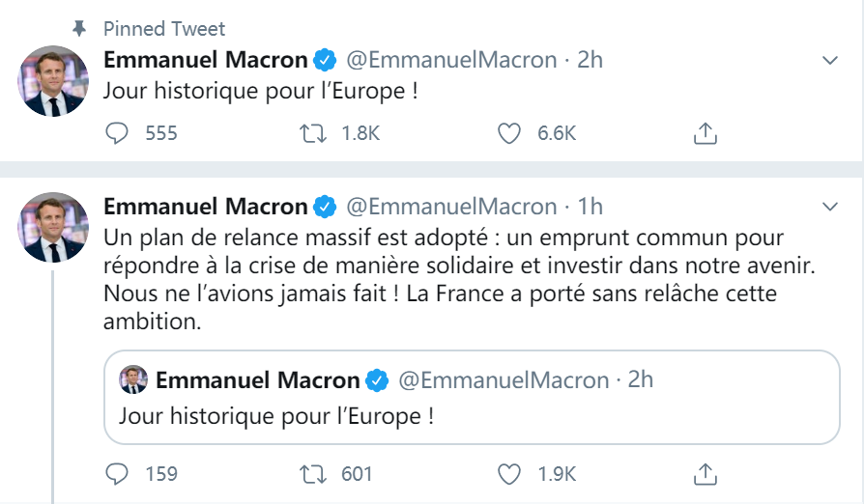This screenshot has height=504, width=864.
Task: Click the verified badge on pinned tweet
Action: pos(325,60)
